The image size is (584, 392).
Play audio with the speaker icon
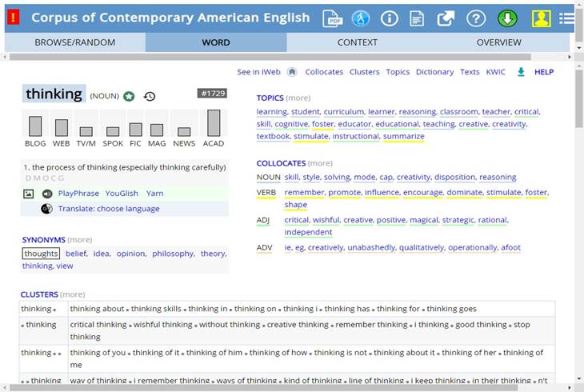click(x=47, y=194)
